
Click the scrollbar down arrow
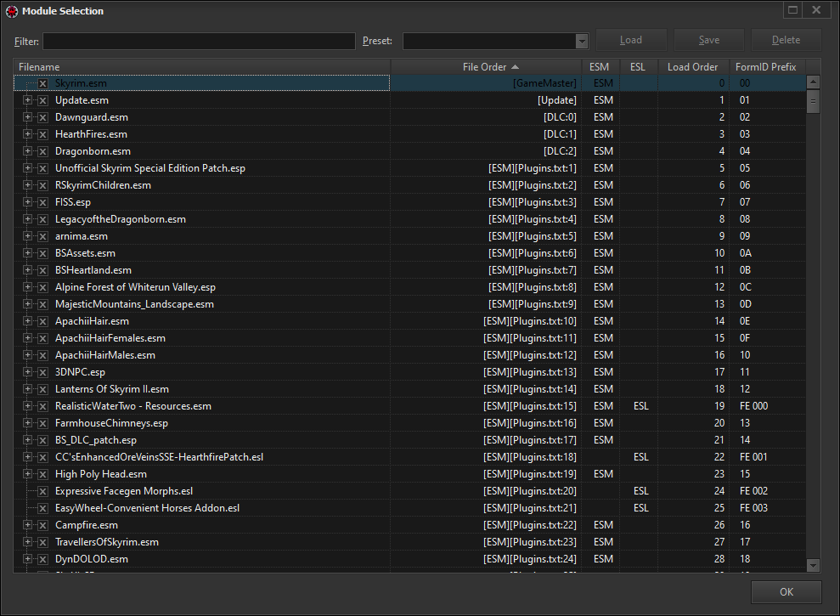pyautogui.click(x=813, y=565)
